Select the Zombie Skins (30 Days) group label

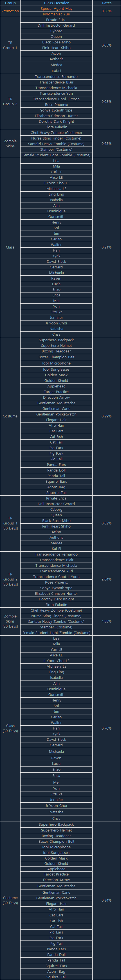pyautogui.click(x=10, y=621)
